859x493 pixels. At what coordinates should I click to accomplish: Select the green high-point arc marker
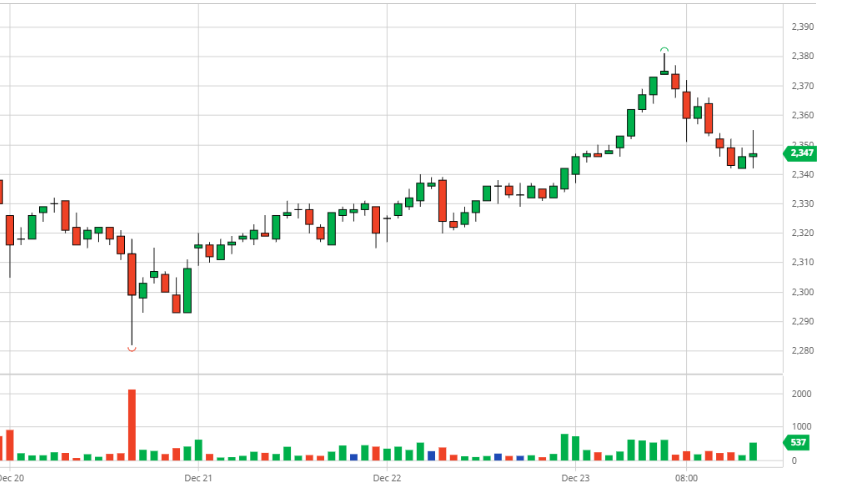click(x=664, y=49)
